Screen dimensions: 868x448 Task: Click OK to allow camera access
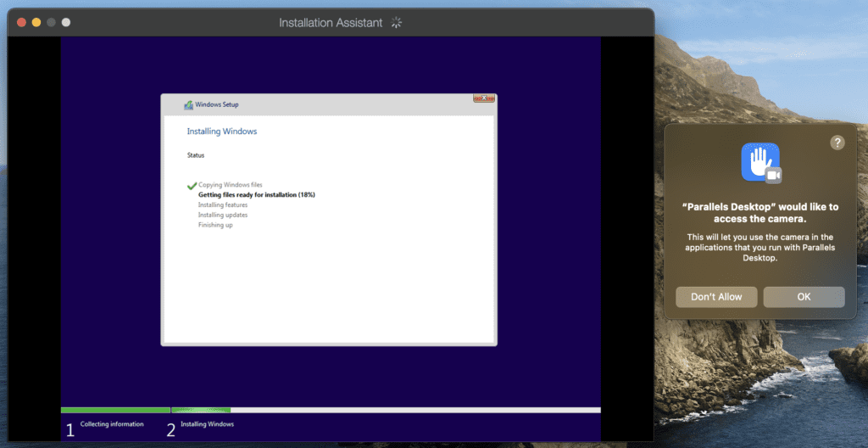804,297
